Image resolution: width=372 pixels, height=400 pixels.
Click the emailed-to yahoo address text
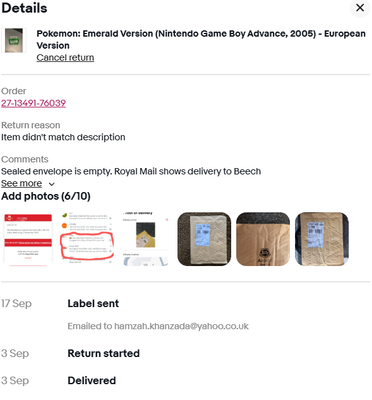coord(158,326)
